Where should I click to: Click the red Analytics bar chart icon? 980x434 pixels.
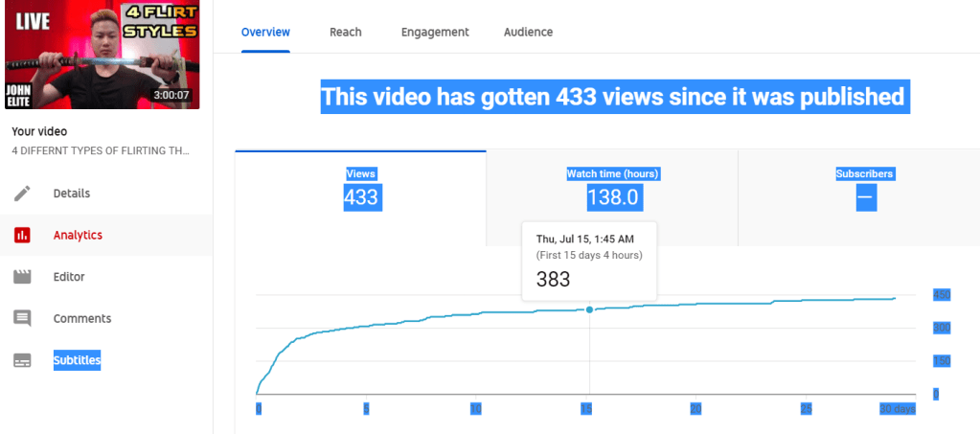22,235
